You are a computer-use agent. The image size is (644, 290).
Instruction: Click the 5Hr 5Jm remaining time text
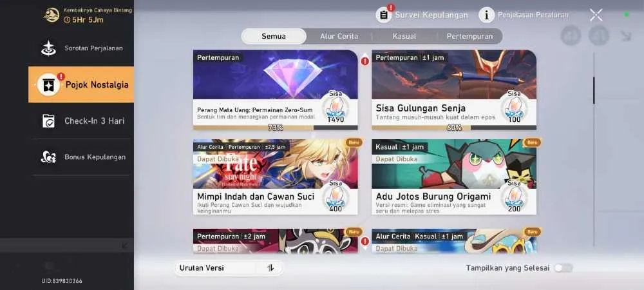pyautogui.click(x=83, y=19)
